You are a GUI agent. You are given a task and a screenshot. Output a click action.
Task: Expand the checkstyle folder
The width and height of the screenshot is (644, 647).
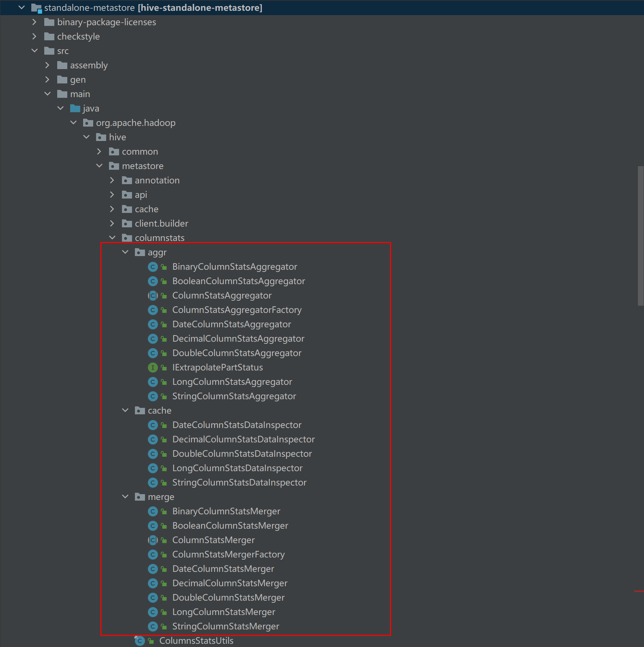point(34,36)
